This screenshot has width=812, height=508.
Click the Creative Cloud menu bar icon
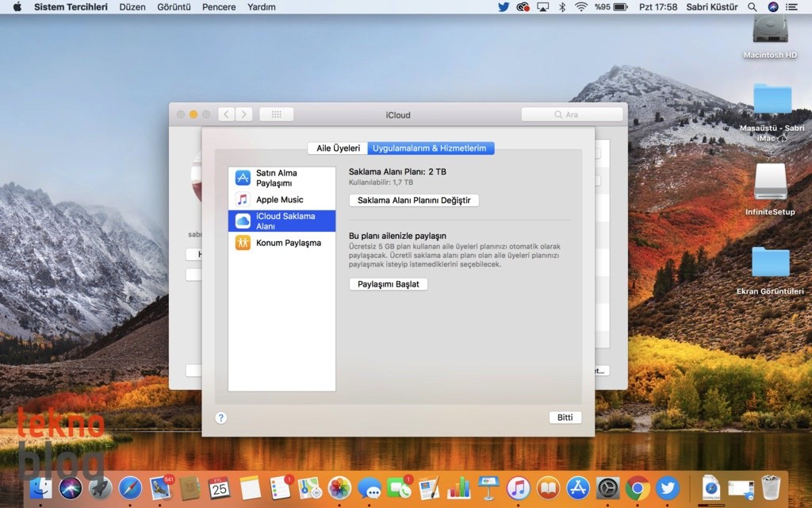coord(523,6)
